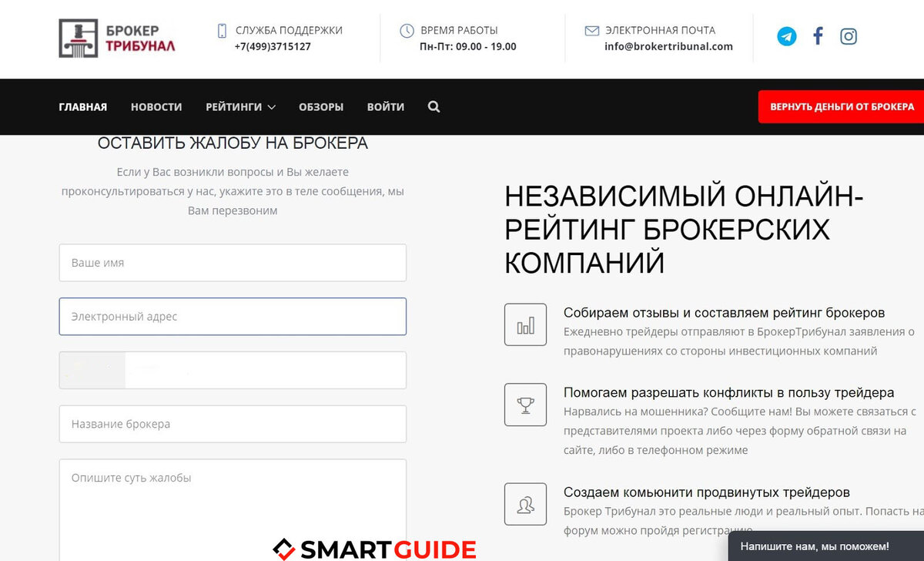Viewport: 924px width, 561px height.
Task: Click the phone number field with country flag
Action: [x=233, y=371]
